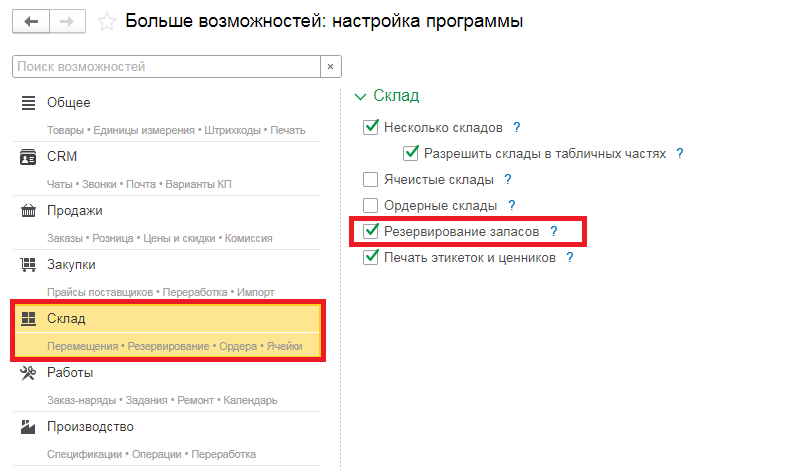Click the Общее list icon

coord(28,102)
